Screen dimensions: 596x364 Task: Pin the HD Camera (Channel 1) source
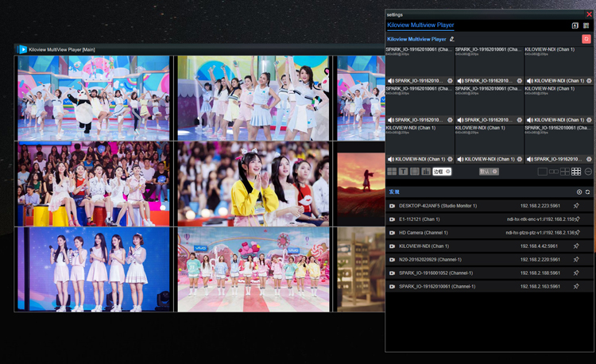[x=577, y=233]
